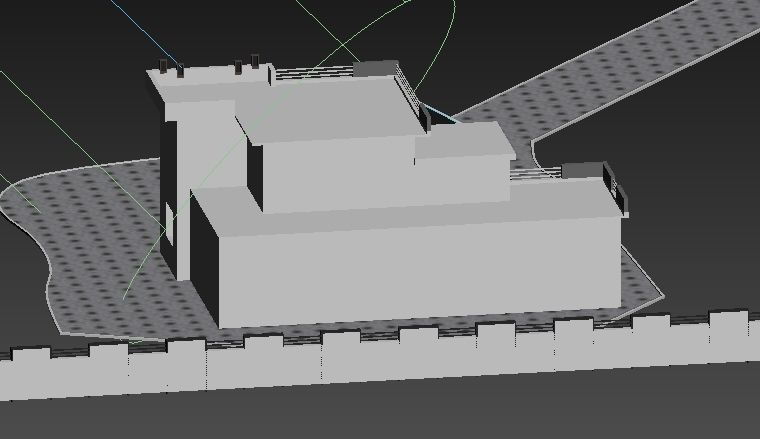Viewport: 760px width, 439px height.
Task: Select the blue line segment at the top
Action: pos(144,31)
